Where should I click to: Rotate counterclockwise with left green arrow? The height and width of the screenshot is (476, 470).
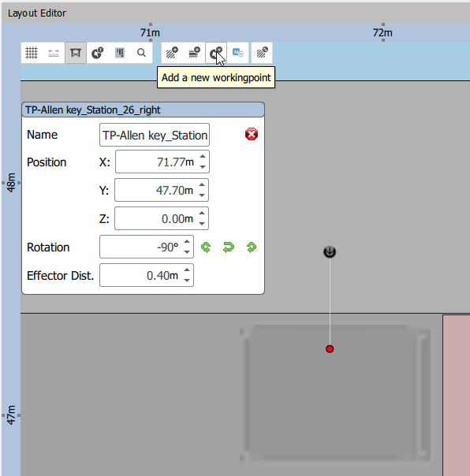click(x=206, y=247)
